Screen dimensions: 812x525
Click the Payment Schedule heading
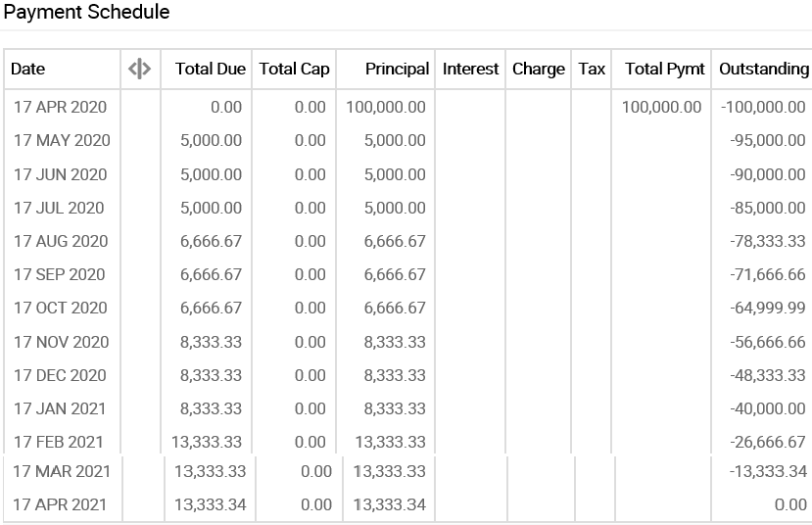pos(87,12)
